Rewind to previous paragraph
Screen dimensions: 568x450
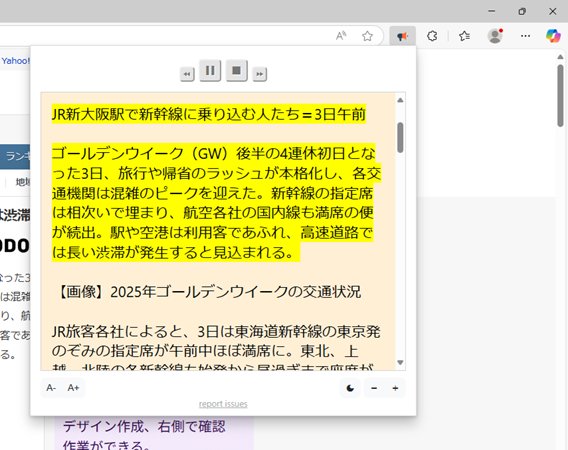(187, 74)
